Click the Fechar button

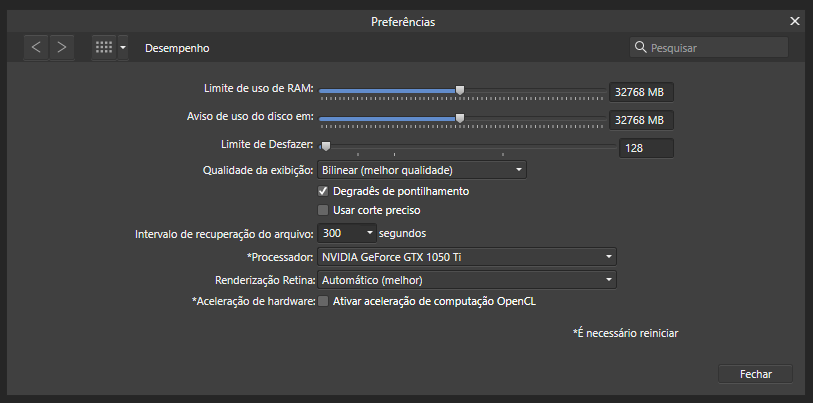755,374
